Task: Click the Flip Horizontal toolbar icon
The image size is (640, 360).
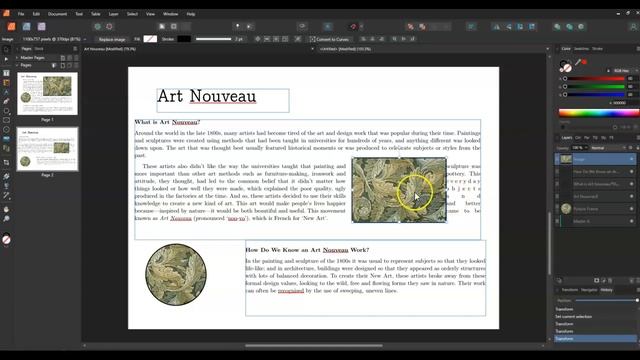Action: click(496, 27)
